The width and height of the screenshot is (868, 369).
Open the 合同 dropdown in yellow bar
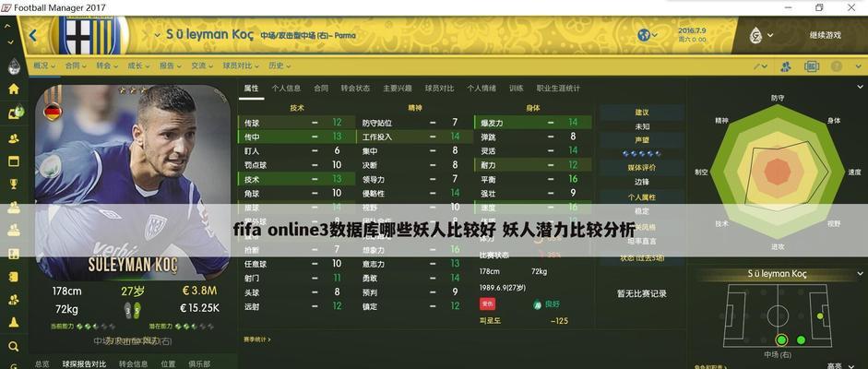tap(76, 65)
